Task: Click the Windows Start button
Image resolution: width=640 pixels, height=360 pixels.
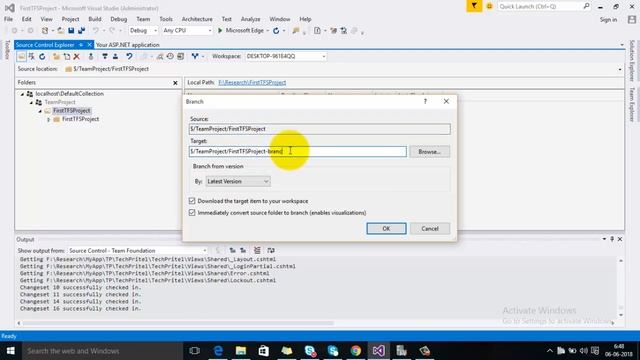Action: pyautogui.click(x=11, y=351)
